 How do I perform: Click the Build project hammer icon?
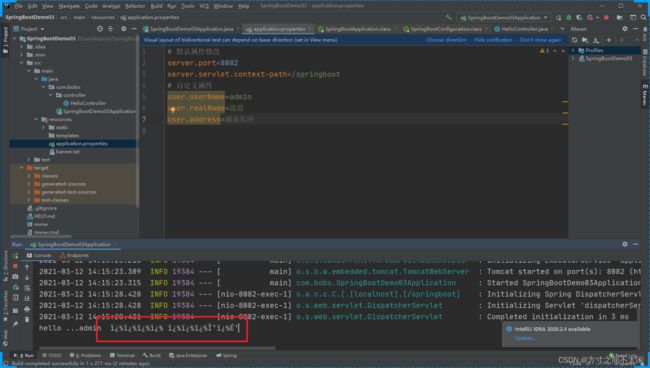pyautogui.click(x=449, y=17)
